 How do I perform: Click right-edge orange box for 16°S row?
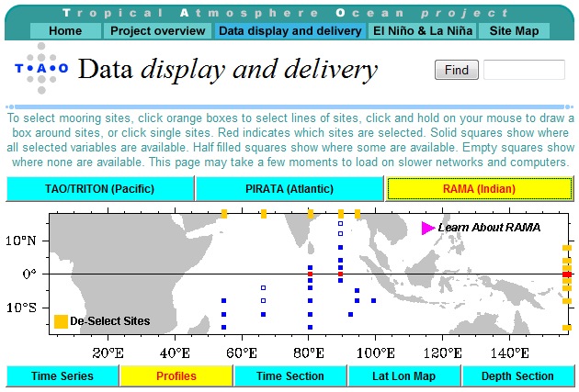pos(567,328)
